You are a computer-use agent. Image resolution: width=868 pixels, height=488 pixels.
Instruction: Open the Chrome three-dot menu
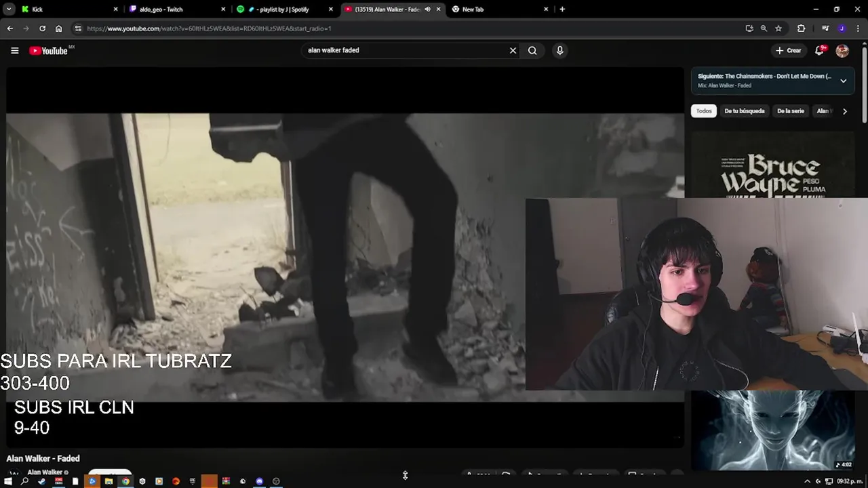(x=859, y=28)
